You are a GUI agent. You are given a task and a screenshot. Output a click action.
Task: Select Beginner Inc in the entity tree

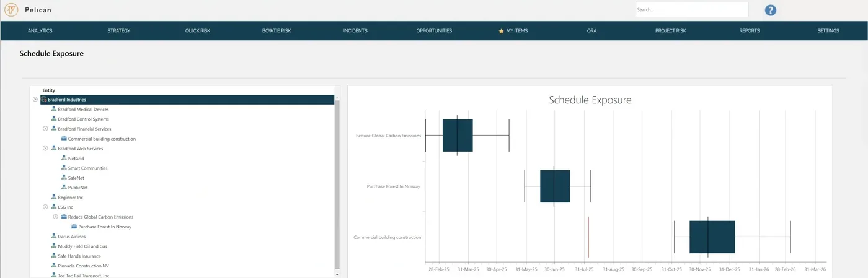70,198
